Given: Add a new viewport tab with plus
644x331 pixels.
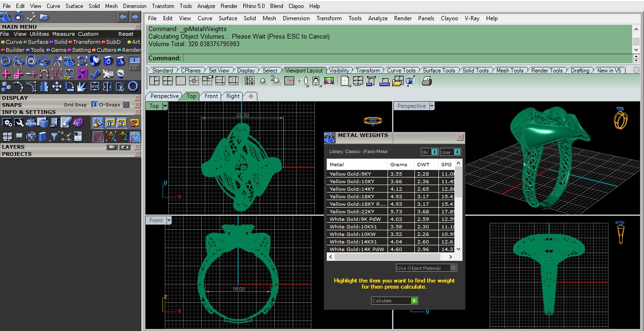Looking at the screenshot, I should pos(251,96).
